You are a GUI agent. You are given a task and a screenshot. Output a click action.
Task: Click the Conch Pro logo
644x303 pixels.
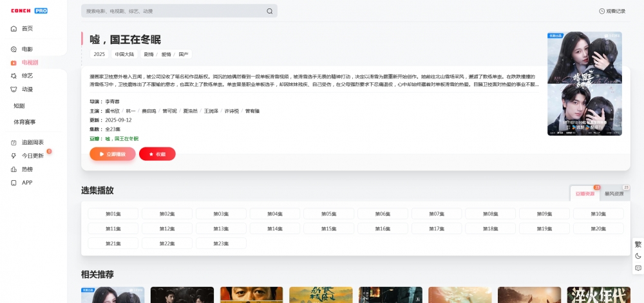pyautogui.click(x=29, y=11)
